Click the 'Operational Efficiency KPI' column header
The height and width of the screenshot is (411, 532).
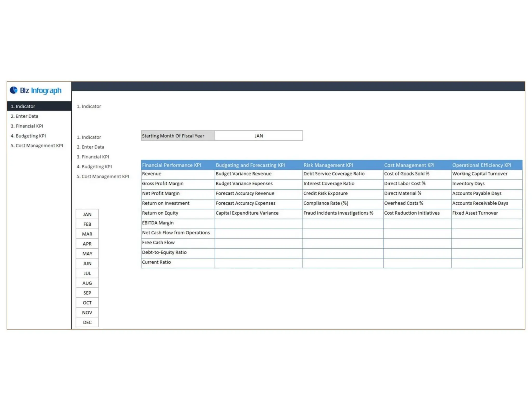487,165
